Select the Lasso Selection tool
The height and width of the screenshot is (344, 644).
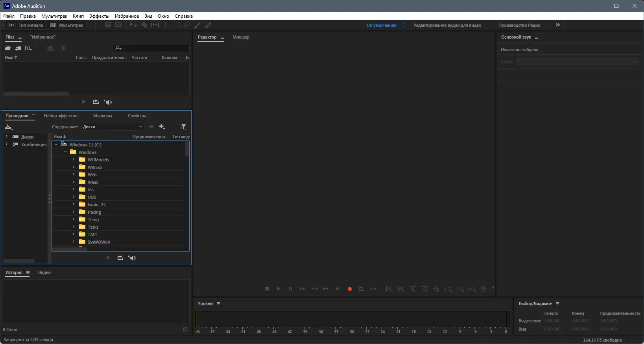click(x=187, y=25)
